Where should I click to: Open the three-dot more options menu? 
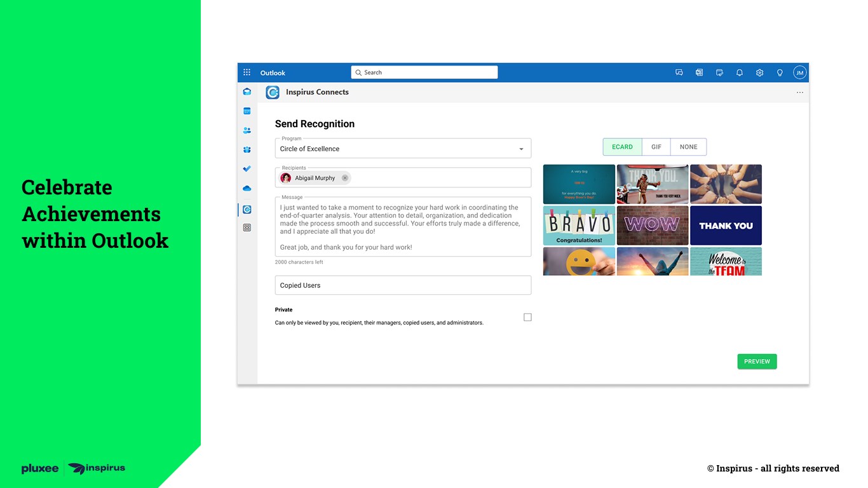click(x=800, y=93)
